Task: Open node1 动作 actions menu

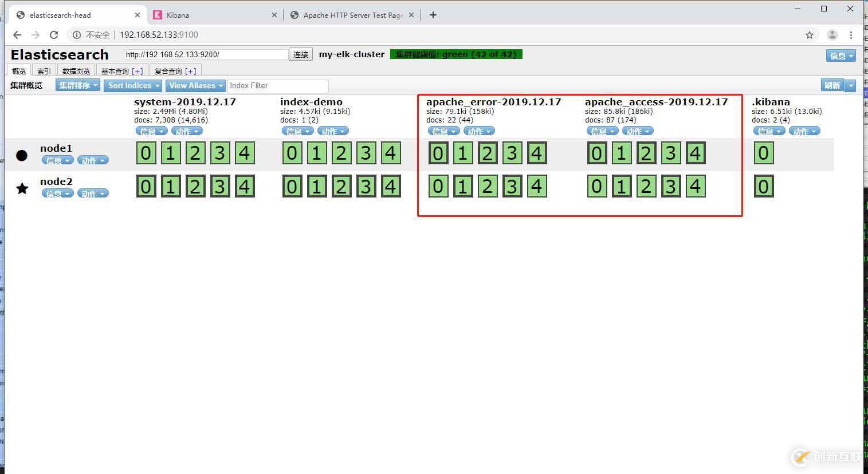Action: [93, 160]
